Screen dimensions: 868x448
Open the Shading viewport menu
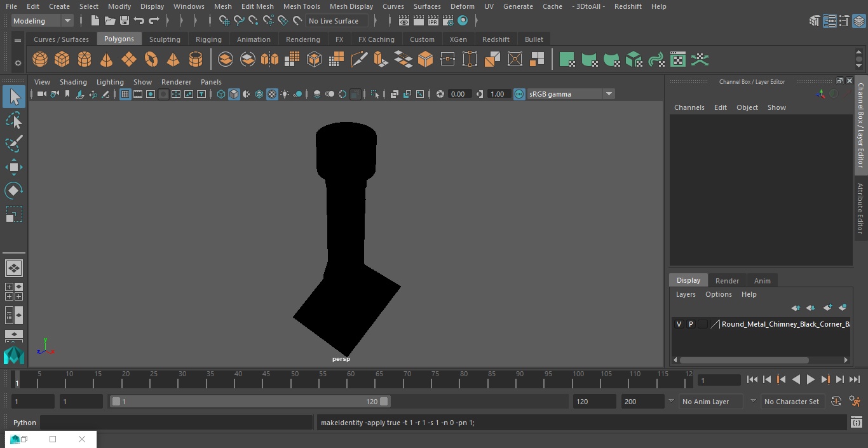[73, 82]
